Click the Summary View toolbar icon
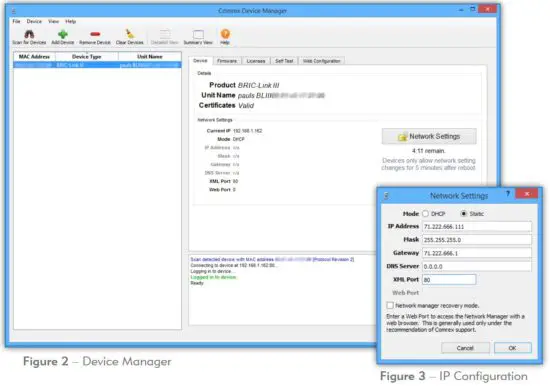Screen dimensions: 550x386 pos(198,34)
